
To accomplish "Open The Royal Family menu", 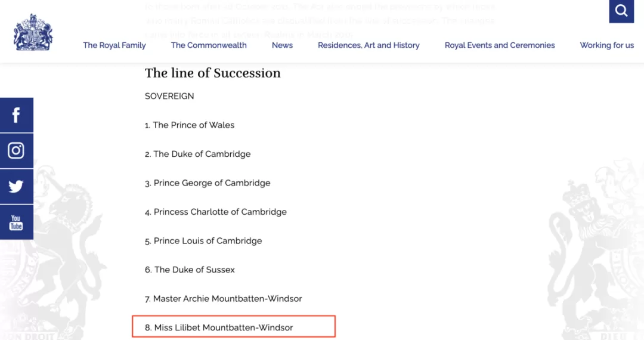I will 114,45.
